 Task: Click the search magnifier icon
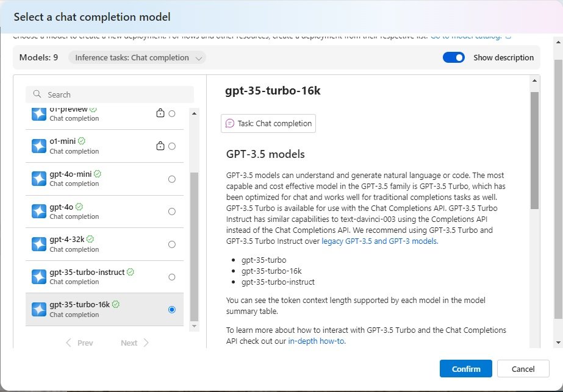tap(37, 94)
